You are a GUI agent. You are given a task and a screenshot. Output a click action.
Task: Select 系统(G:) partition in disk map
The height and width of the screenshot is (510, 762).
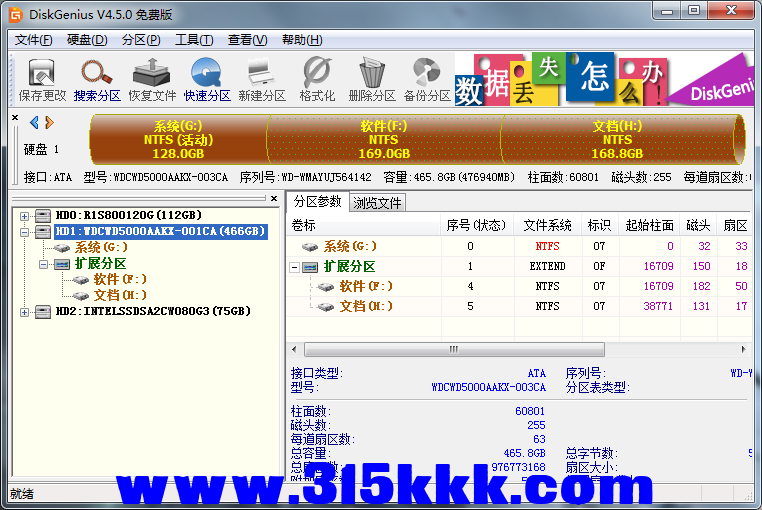[x=178, y=140]
